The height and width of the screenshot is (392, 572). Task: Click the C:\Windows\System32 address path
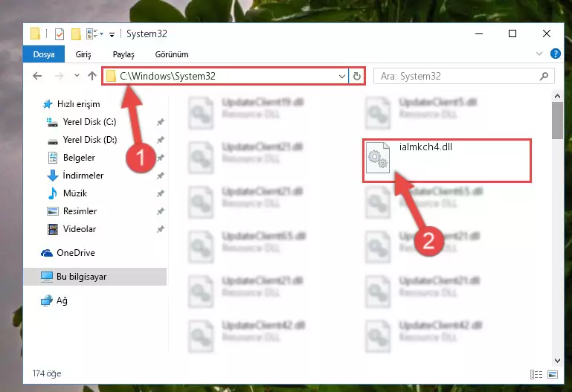168,76
